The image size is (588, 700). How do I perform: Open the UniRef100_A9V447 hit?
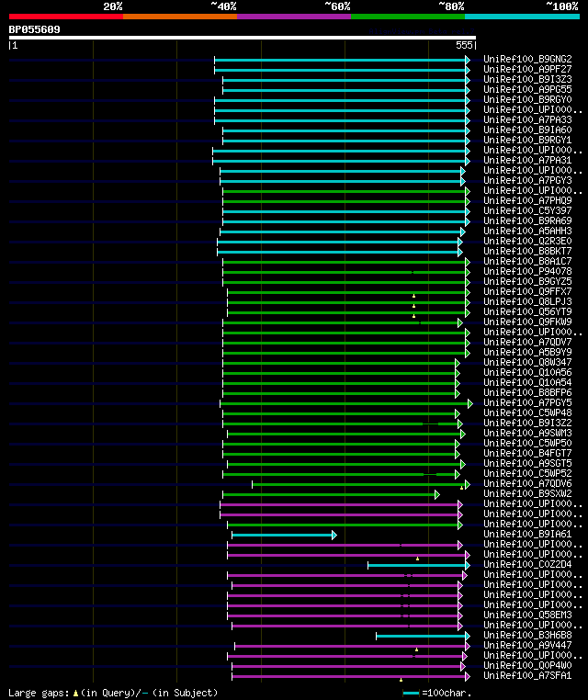pos(527,645)
